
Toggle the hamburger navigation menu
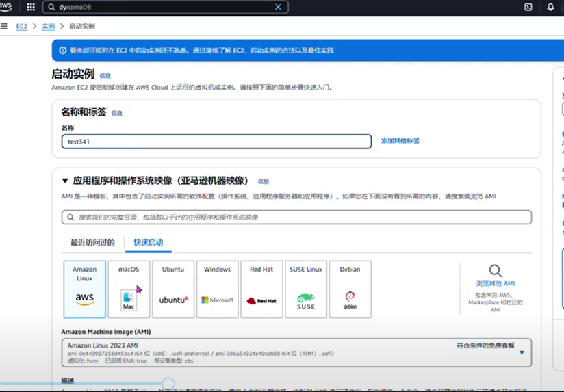4,26
